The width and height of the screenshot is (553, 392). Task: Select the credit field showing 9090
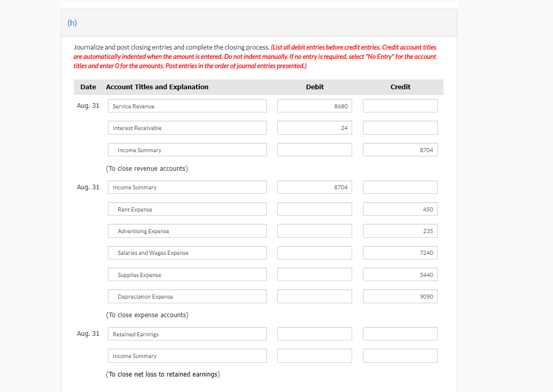[400, 296]
